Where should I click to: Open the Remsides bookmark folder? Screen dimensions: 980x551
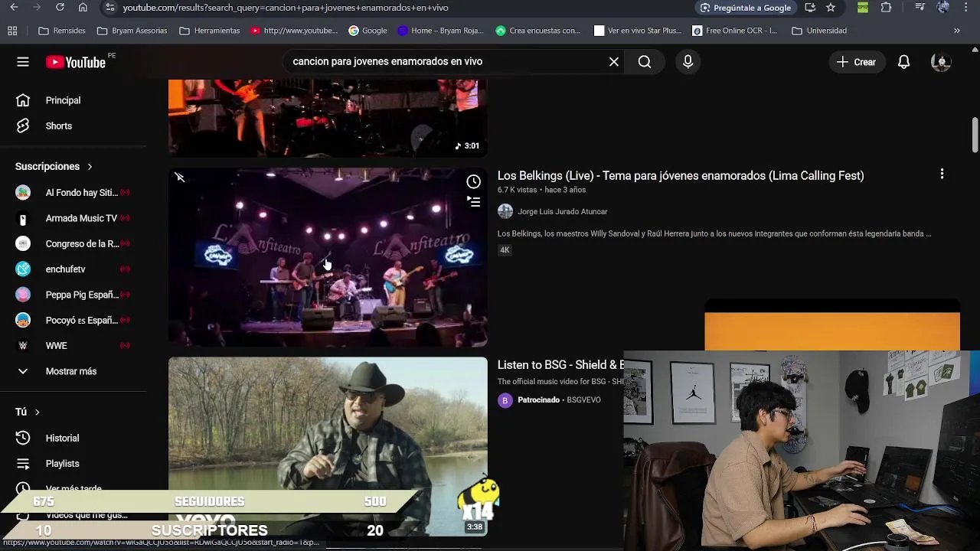coord(61,31)
